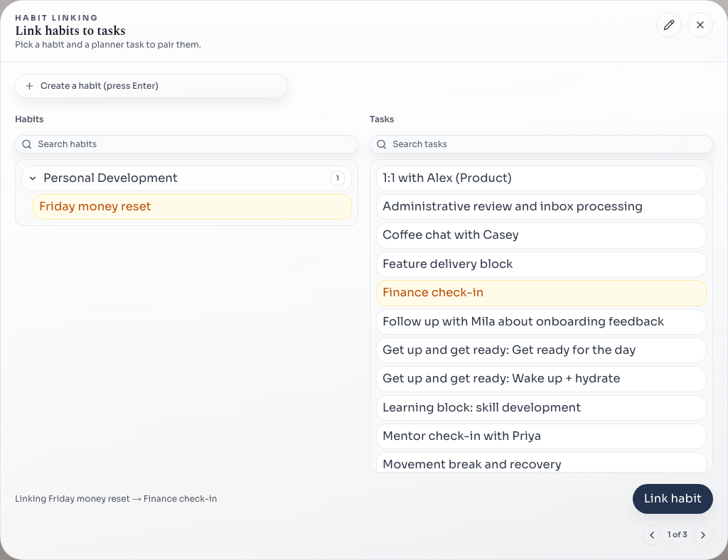Click the close X icon on the dialog
This screenshot has width=728, height=560.
click(700, 25)
